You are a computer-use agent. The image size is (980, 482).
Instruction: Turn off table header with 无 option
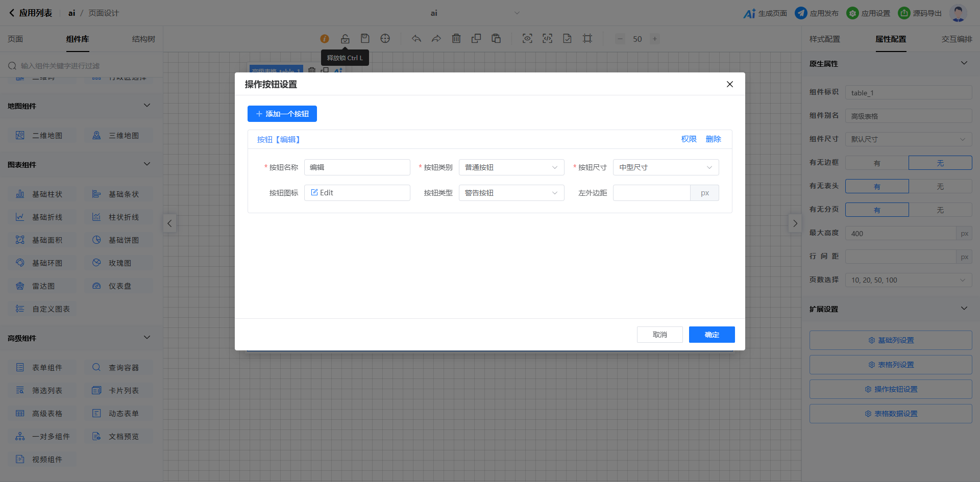pos(940,187)
